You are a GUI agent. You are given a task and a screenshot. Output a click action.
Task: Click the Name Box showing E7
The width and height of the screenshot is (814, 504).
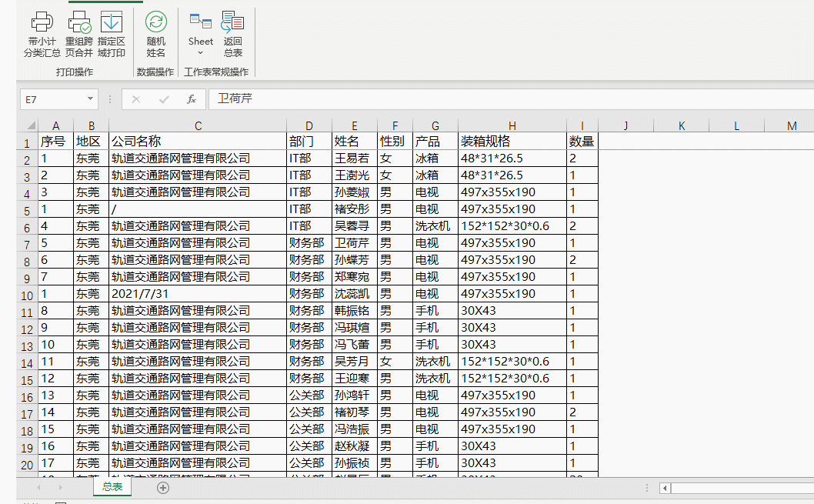[52, 99]
